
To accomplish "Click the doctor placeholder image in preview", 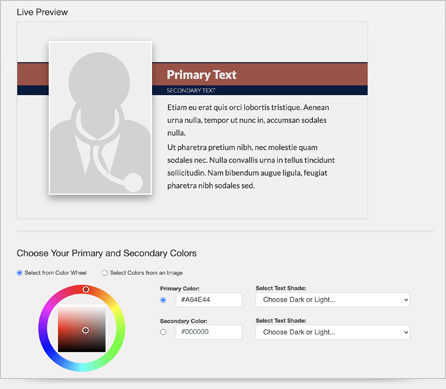I will click(100, 118).
